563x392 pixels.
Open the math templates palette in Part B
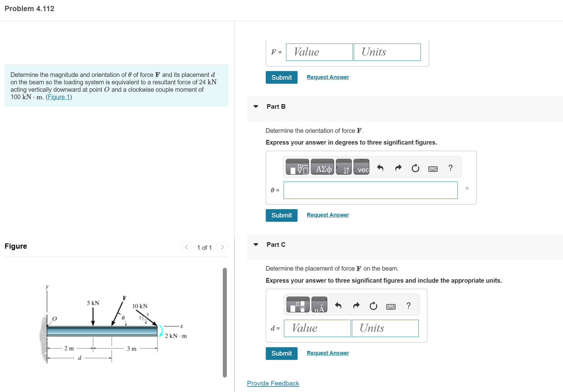[x=297, y=167]
